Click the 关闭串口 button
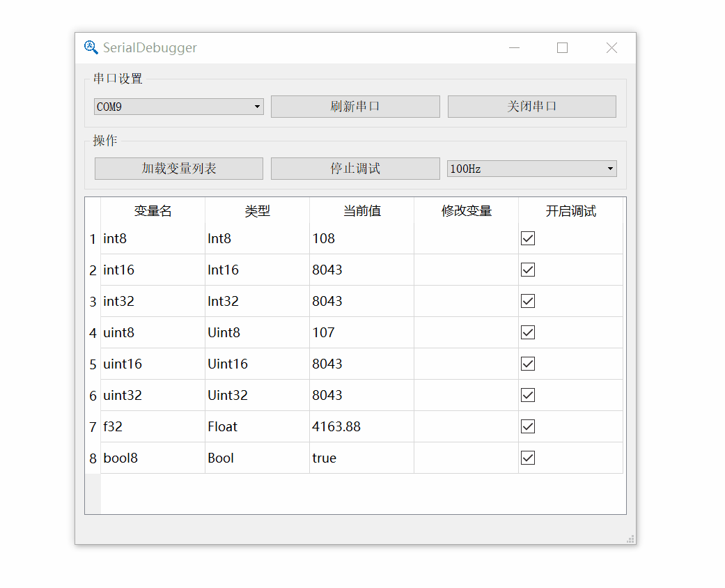The width and height of the screenshot is (725, 588). point(531,107)
